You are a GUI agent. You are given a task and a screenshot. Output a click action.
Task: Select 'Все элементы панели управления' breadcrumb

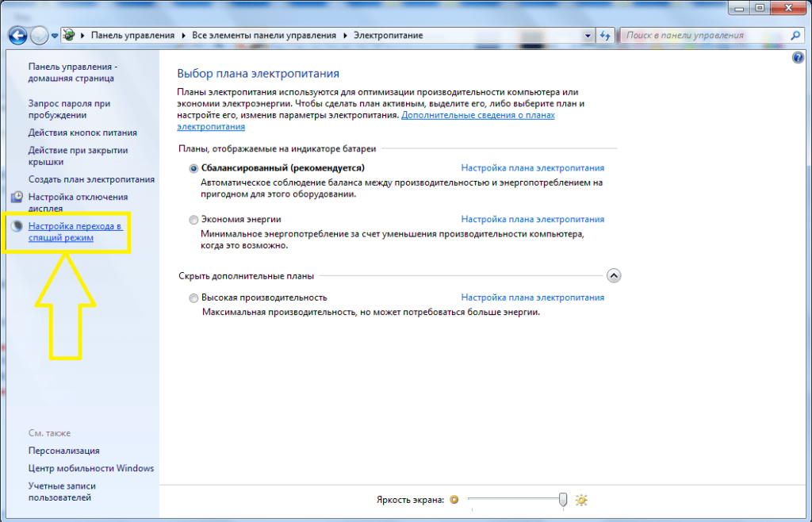tap(264, 35)
